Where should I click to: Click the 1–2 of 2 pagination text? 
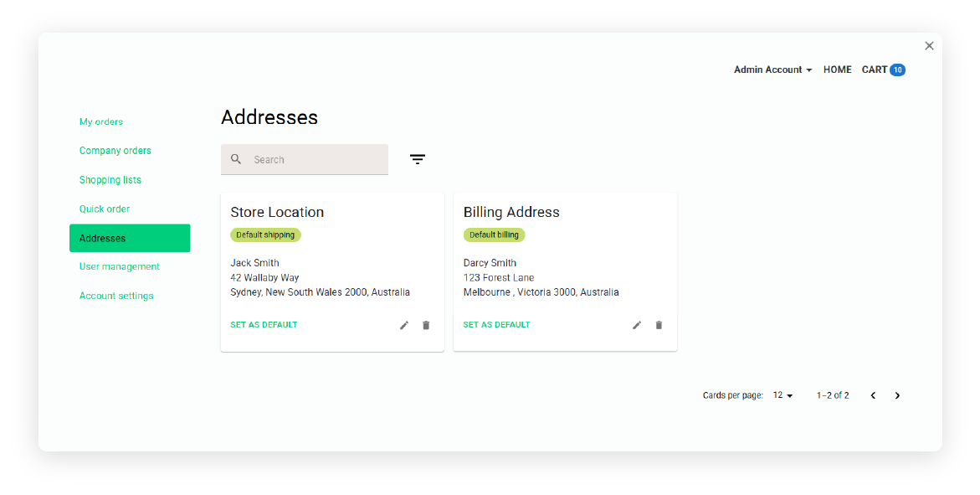[x=833, y=395]
